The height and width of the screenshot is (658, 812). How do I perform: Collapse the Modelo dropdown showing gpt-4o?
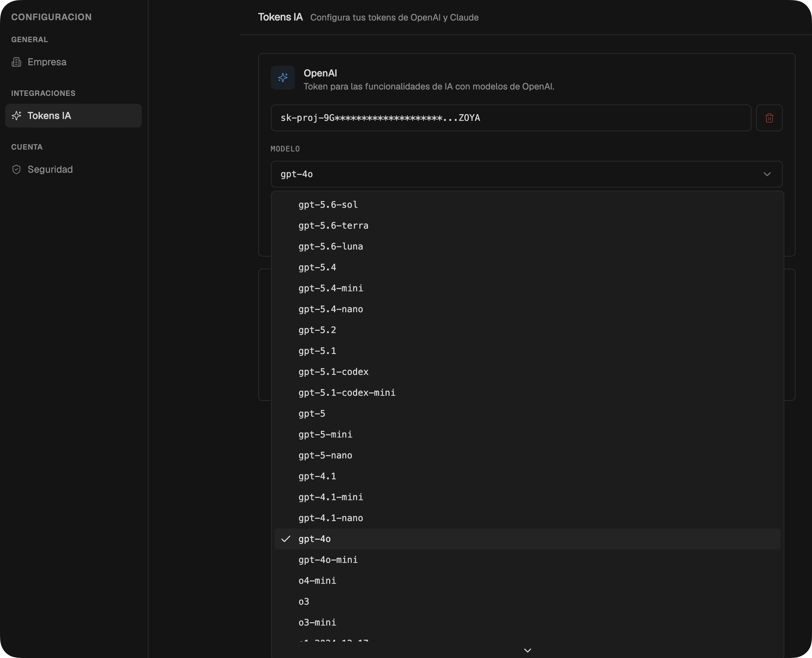[527, 174]
